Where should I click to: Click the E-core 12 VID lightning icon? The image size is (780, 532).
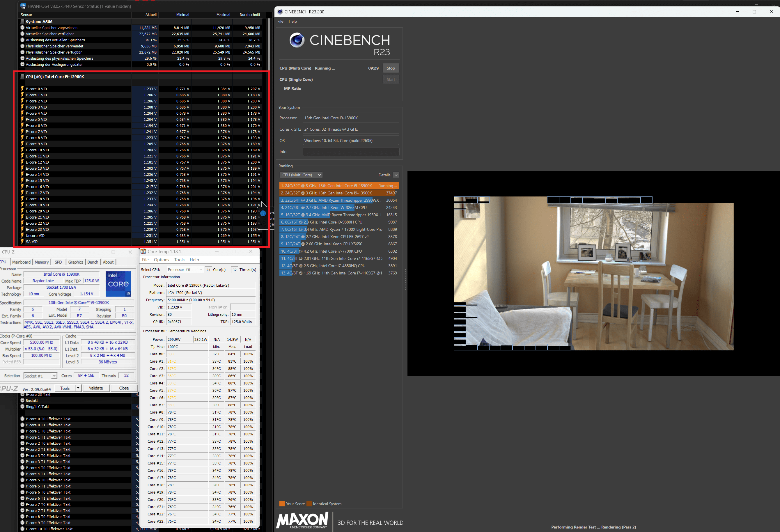[x=22, y=162]
